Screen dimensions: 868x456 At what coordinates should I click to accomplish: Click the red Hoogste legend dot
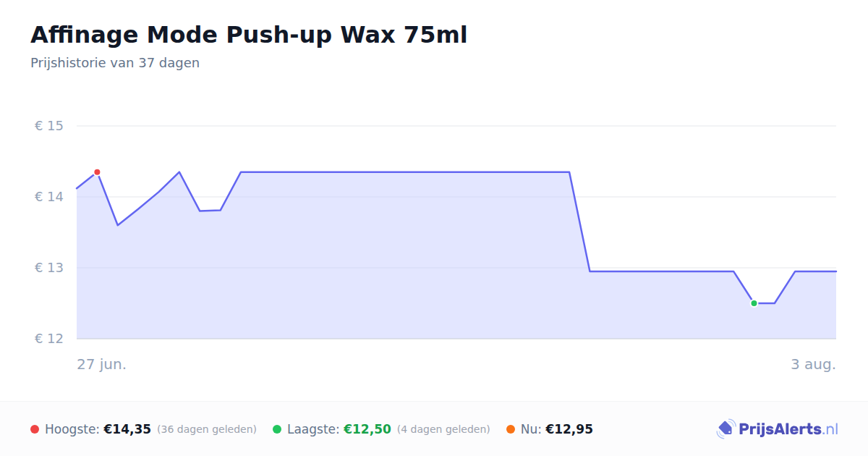coord(35,429)
